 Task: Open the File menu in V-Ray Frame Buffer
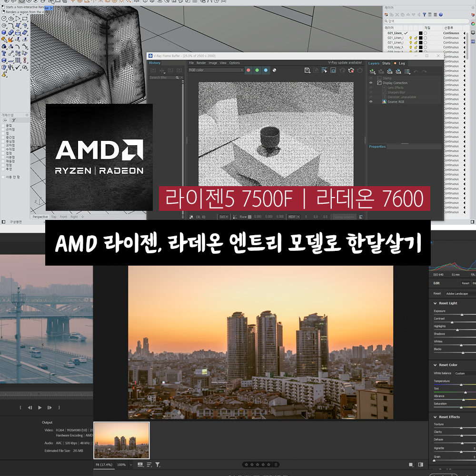(x=191, y=63)
